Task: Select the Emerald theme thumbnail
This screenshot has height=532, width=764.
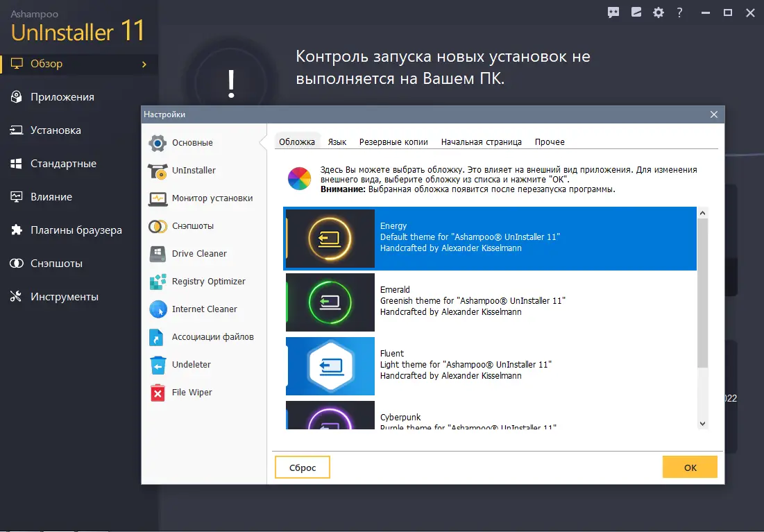Action: click(330, 302)
